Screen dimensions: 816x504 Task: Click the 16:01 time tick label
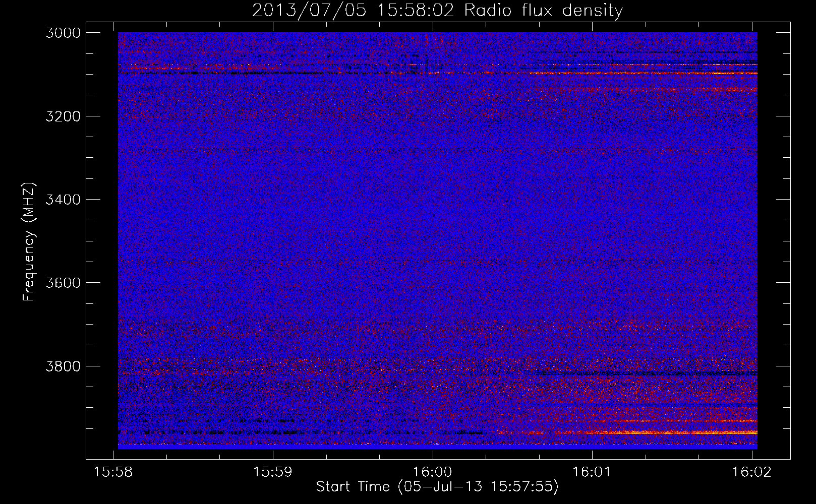[592, 472]
